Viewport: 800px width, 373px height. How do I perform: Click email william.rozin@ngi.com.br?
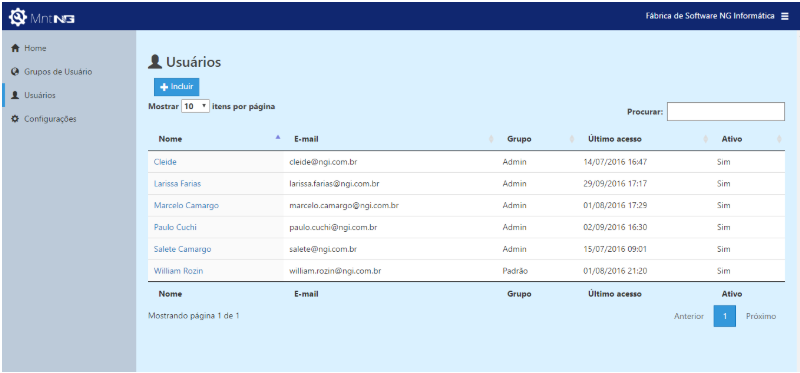click(335, 271)
